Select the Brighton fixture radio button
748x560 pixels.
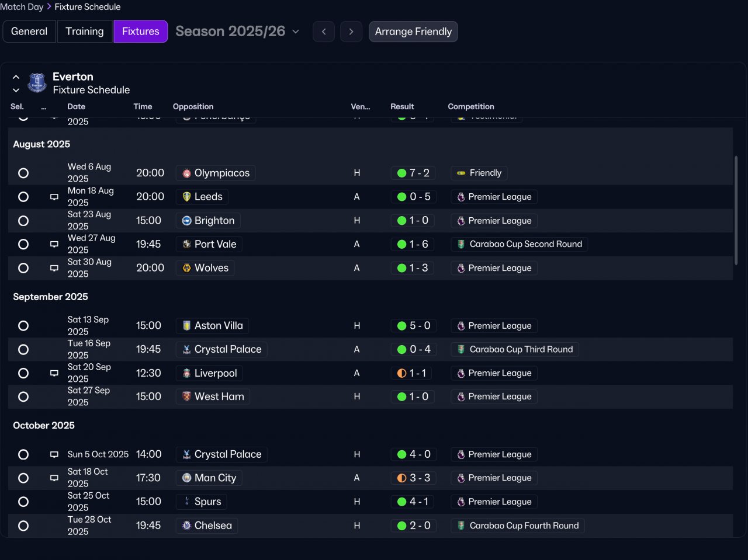point(23,221)
